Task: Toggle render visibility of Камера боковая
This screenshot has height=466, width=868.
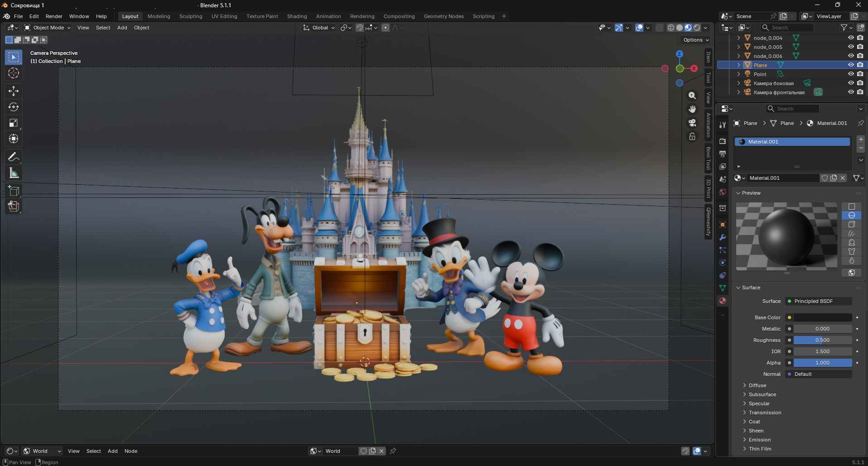Action: coord(860,83)
